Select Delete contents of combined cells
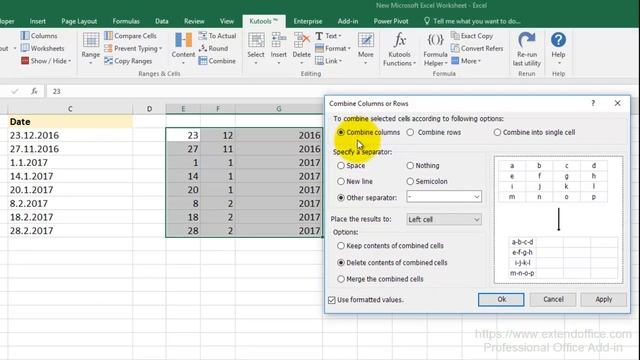The image size is (640, 360). pyautogui.click(x=392, y=262)
